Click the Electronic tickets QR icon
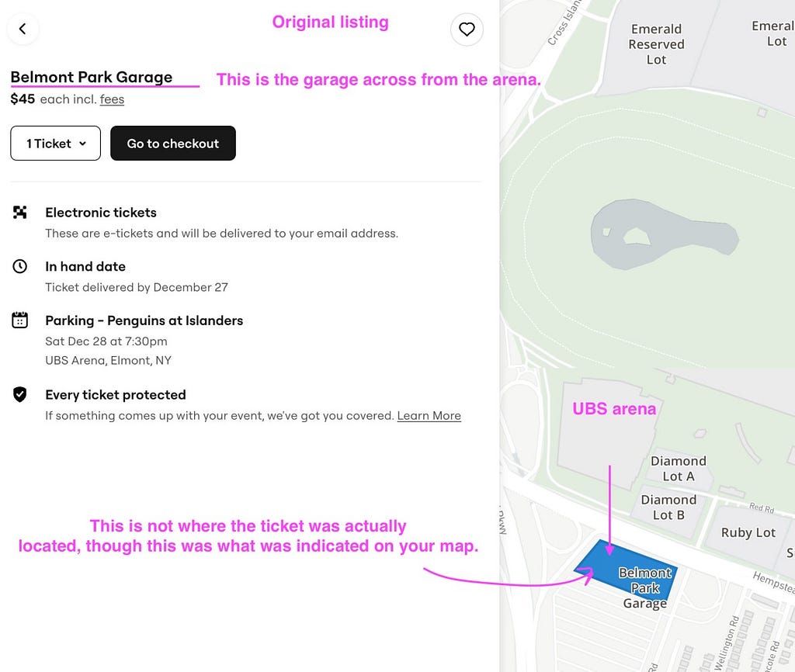This screenshot has width=795, height=672. pyautogui.click(x=19, y=213)
